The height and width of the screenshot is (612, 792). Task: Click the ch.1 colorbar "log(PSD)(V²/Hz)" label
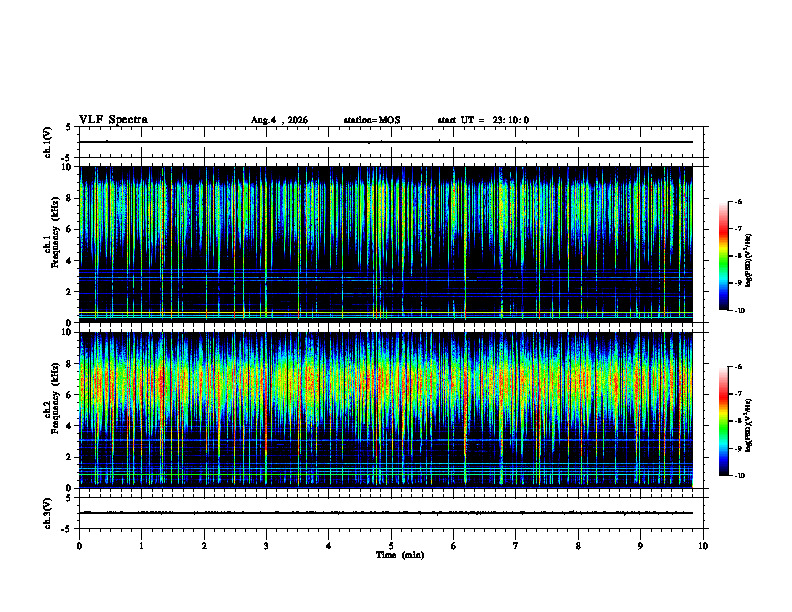tap(748, 261)
